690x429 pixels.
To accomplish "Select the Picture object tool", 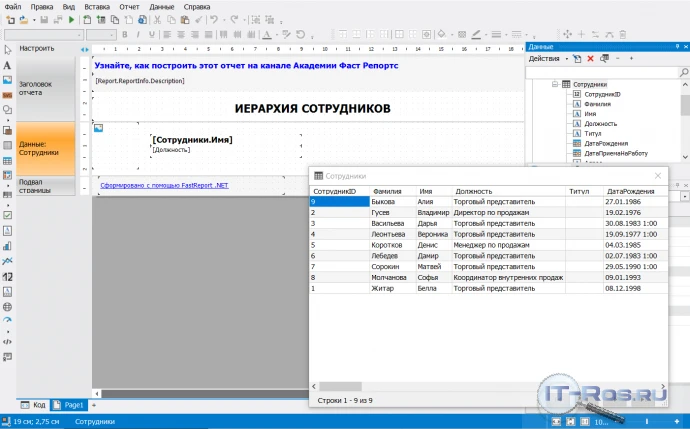I will [x=7, y=80].
